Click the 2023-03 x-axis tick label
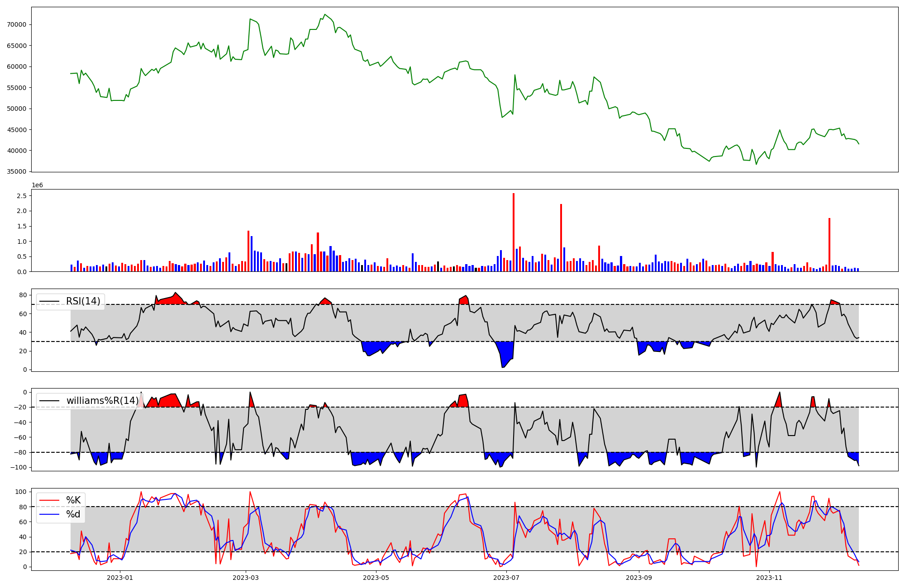 click(246, 578)
